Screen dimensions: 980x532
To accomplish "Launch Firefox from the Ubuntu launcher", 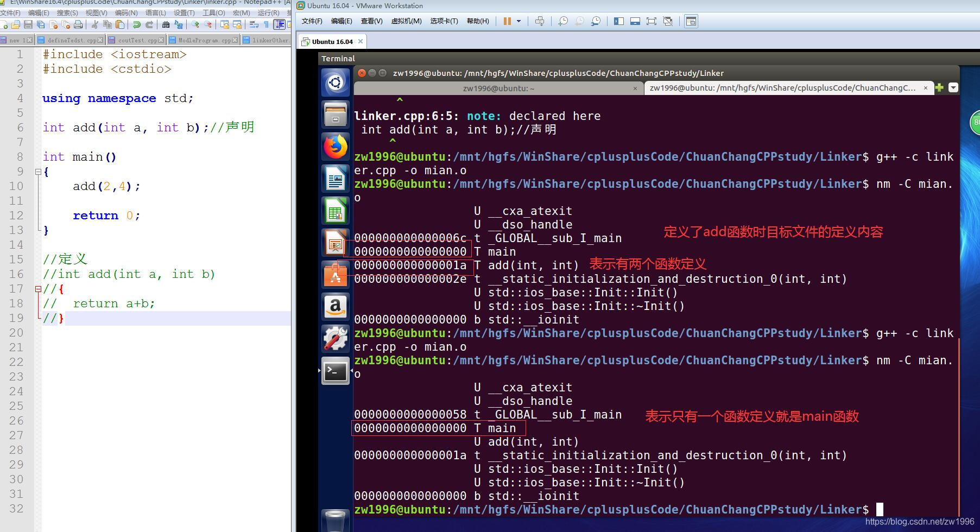I will pos(336,147).
